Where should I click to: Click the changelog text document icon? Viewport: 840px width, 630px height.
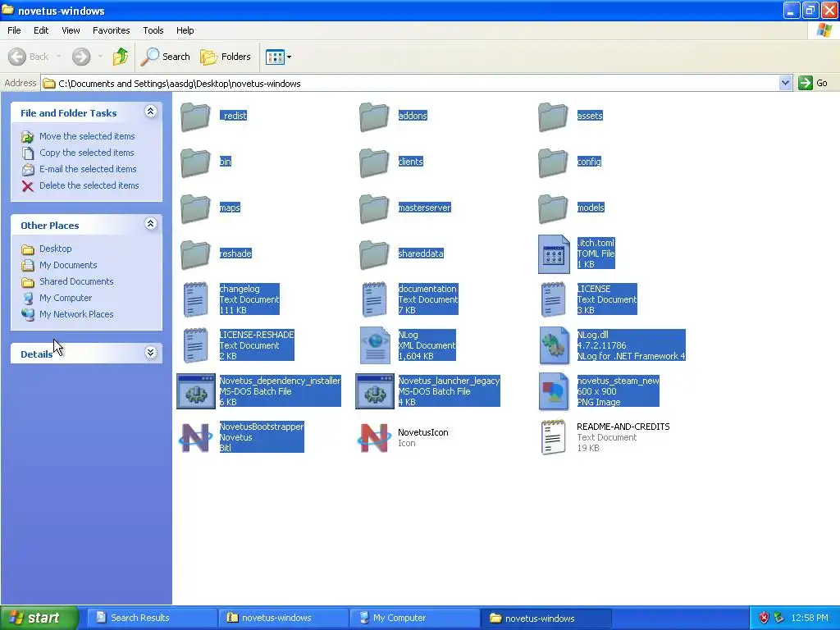coord(195,299)
